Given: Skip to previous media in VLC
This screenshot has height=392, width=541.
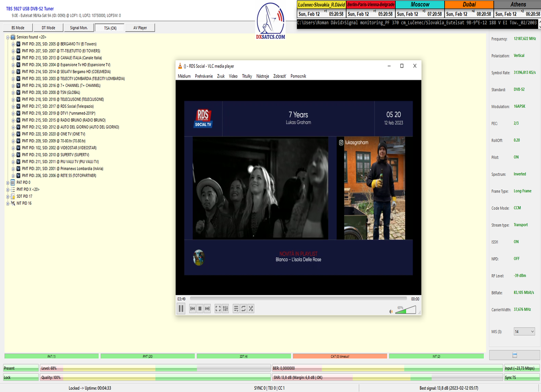Looking at the screenshot, I should 193,309.
